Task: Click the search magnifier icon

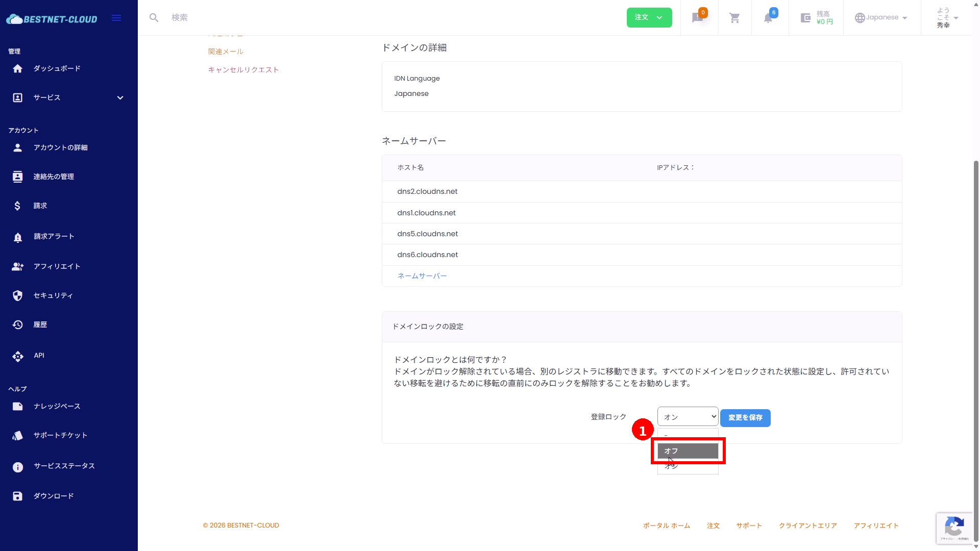Action: pyautogui.click(x=154, y=18)
